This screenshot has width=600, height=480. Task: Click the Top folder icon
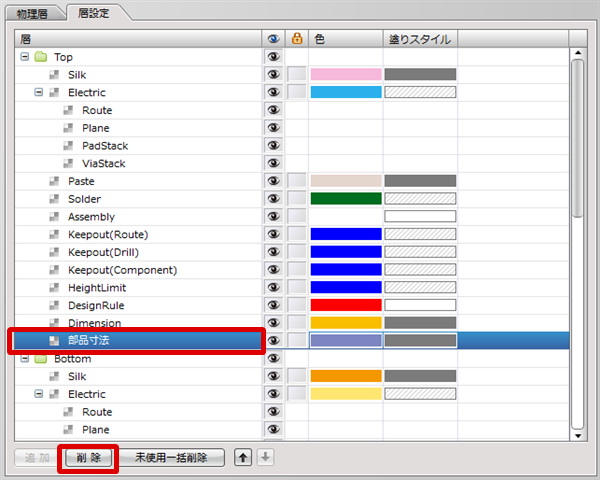click(41, 57)
